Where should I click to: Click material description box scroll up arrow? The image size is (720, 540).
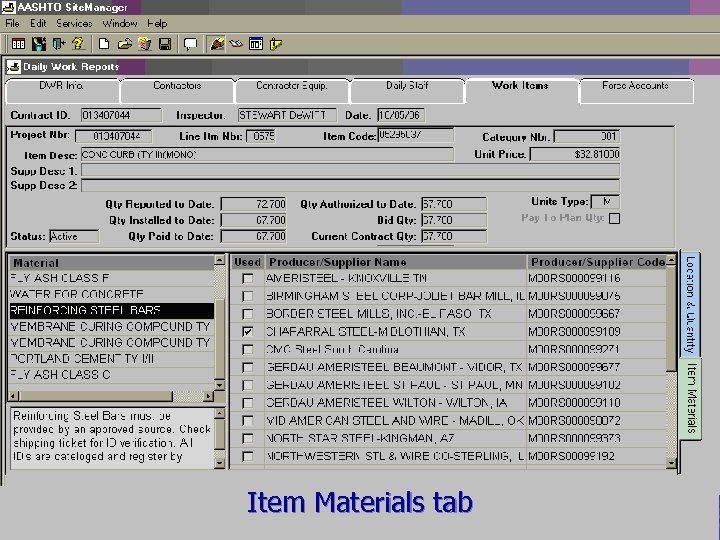pos(219,414)
